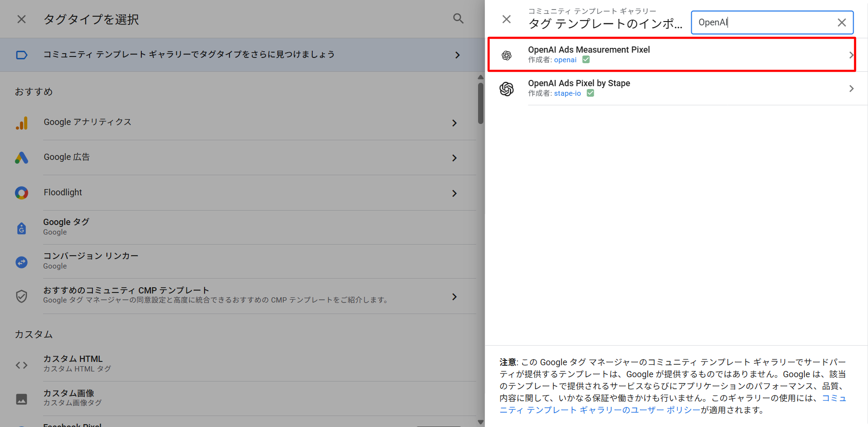Close the template import panel

pos(506,19)
